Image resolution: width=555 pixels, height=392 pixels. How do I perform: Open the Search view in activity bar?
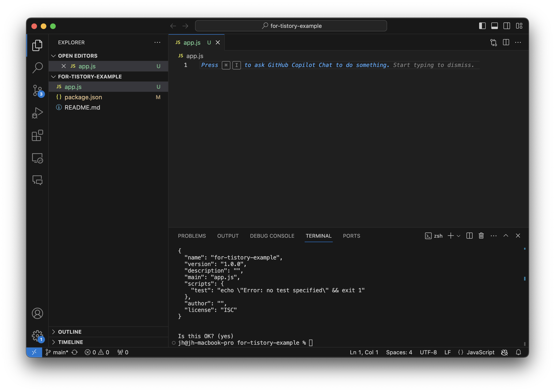[37, 68]
